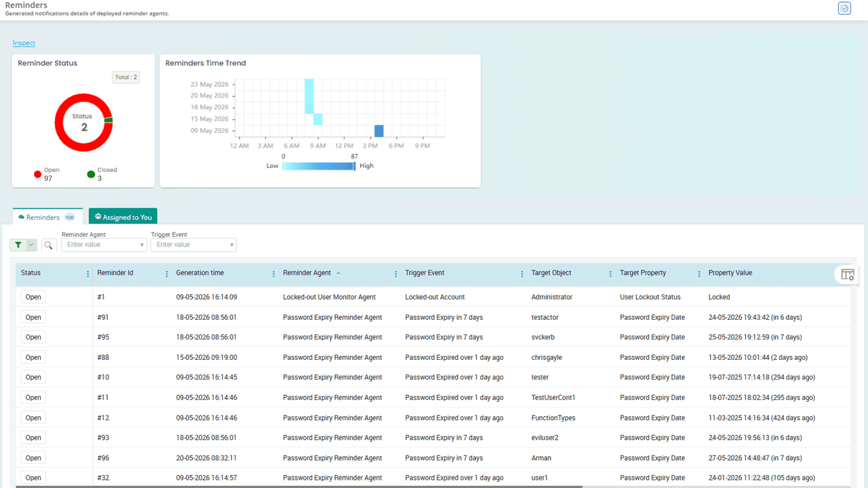Screen dimensions: 868x488
Task: Sort by the Reminder Id column header
Action: click(x=115, y=273)
